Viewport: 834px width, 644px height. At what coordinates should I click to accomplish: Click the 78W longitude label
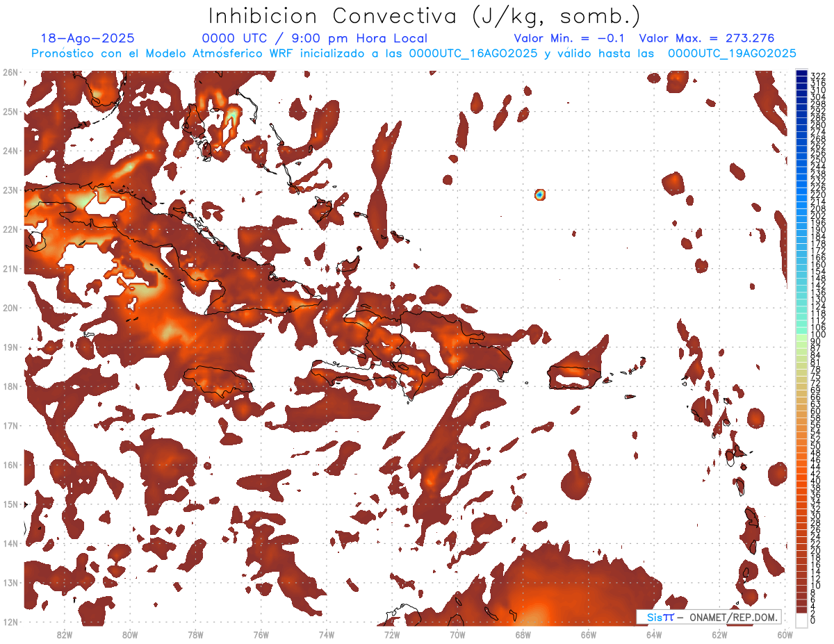click(195, 634)
